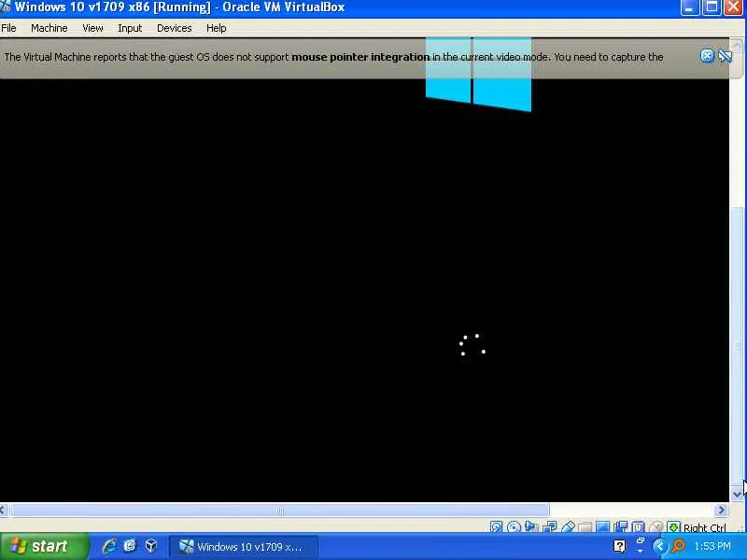Viewport: 747px width, 560px height.
Task: Click the recording status icon
Action: click(620, 526)
